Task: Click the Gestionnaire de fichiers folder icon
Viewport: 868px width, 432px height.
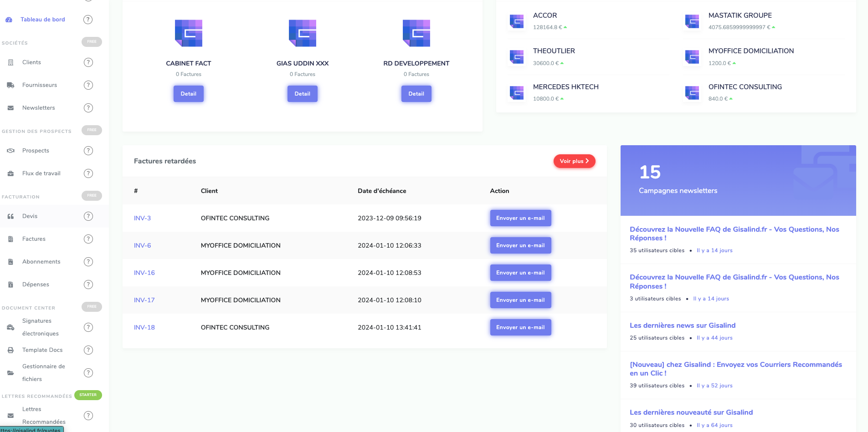Action: click(10, 373)
